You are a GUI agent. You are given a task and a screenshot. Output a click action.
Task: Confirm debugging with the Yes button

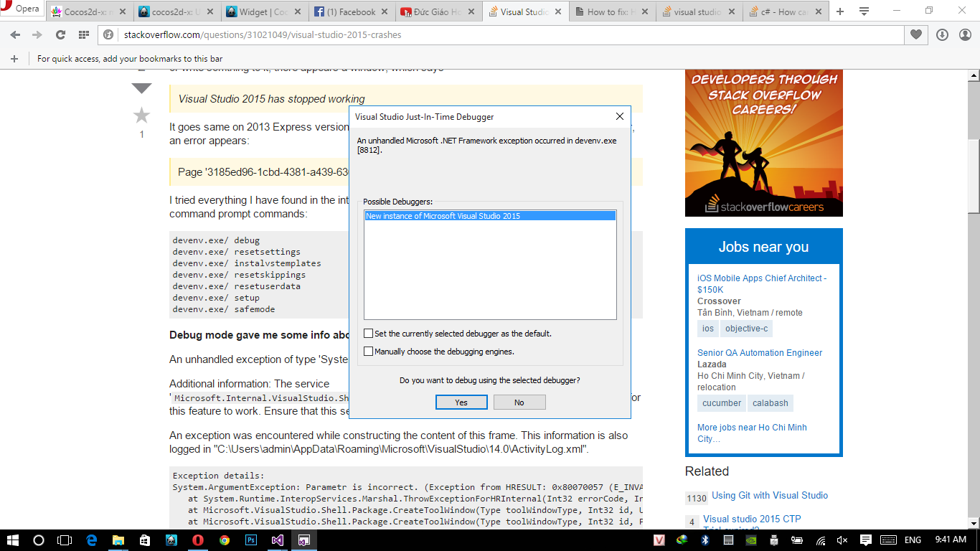(x=461, y=402)
